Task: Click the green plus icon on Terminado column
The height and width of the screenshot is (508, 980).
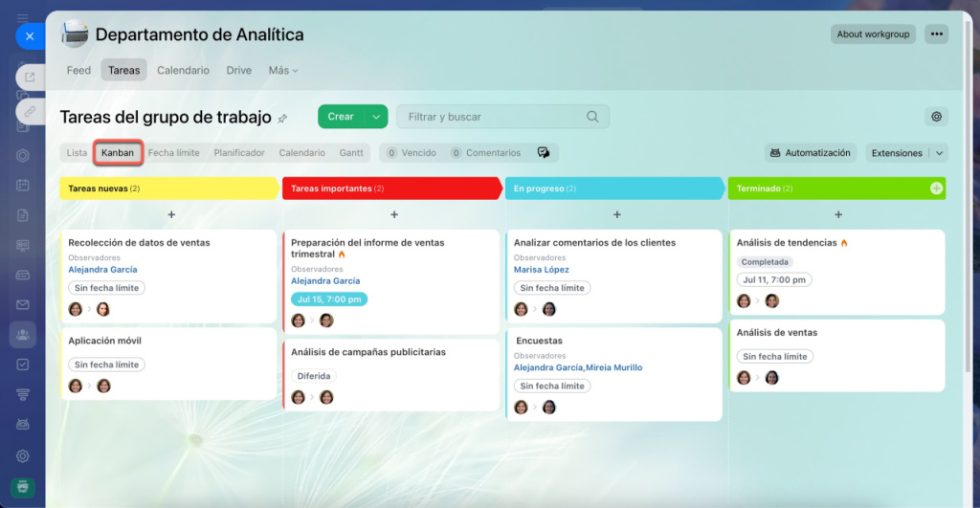Action: tap(936, 188)
